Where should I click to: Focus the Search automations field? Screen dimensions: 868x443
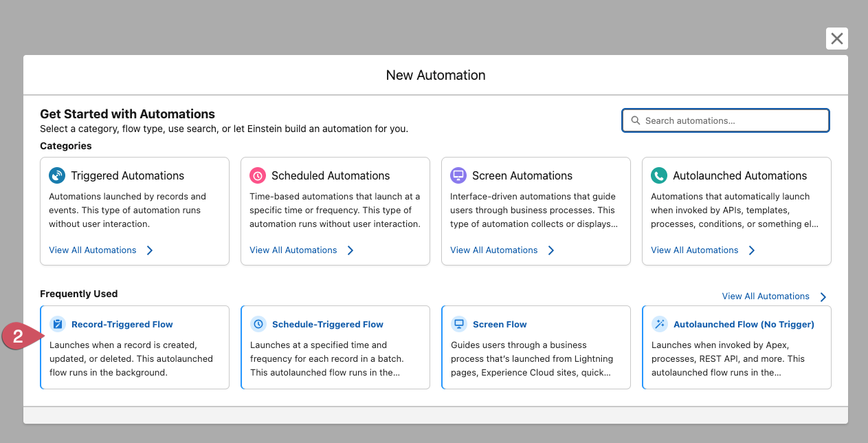tap(726, 120)
